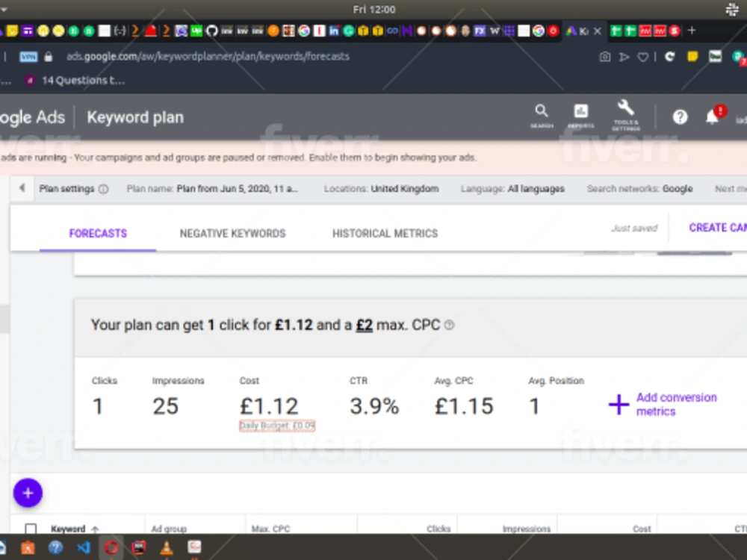Click the plus icon for conversion metrics
This screenshot has width=747, height=560.
point(619,405)
